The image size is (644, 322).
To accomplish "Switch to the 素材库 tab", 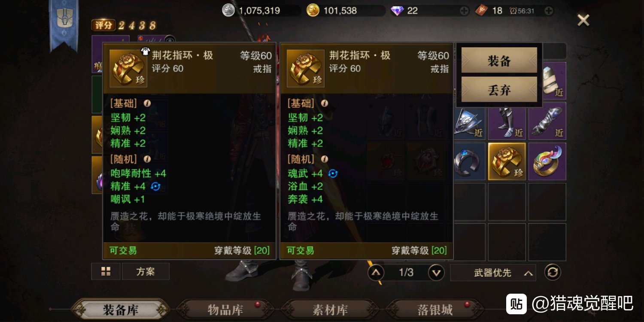I will [330, 310].
